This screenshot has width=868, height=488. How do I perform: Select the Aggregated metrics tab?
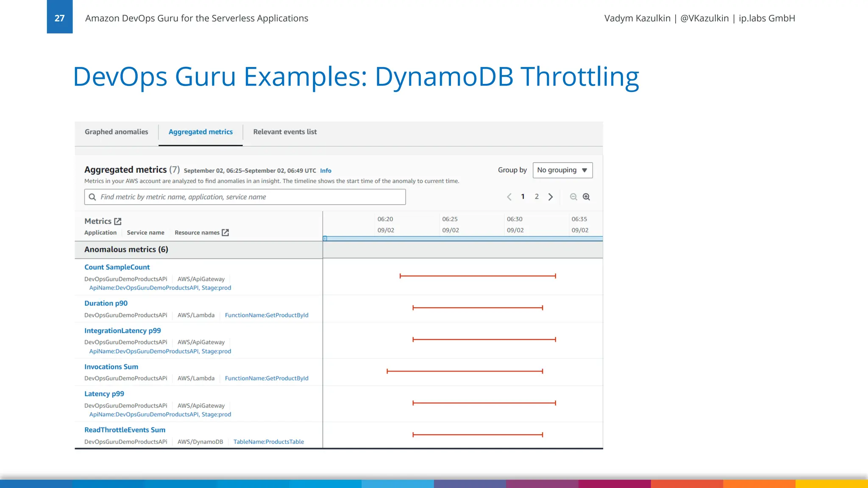point(200,132)
